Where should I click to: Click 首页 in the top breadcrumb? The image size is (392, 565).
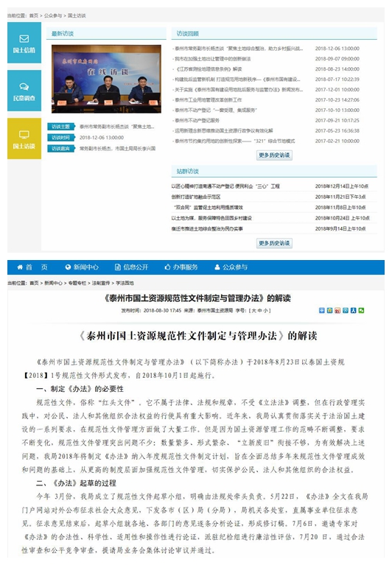34,15
